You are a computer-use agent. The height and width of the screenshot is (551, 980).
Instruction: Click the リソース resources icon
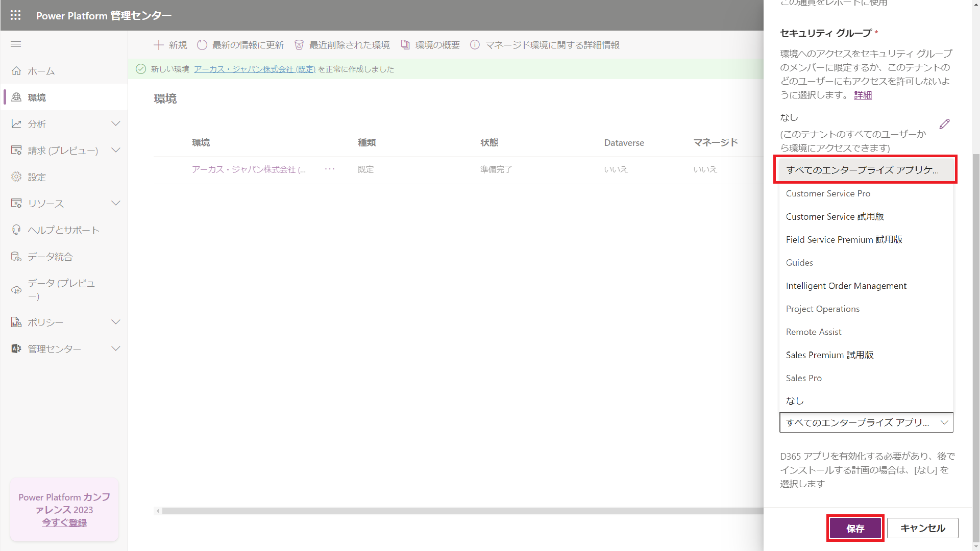coord(16,203)
